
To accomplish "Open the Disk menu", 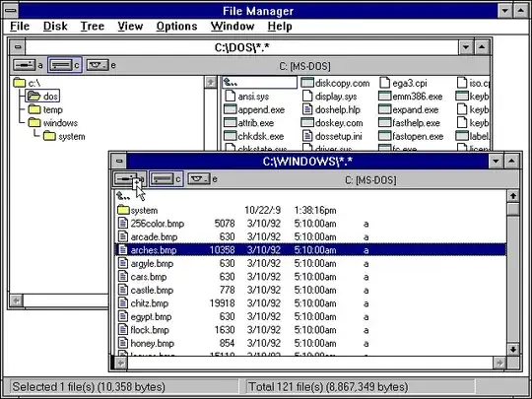I will 55,27.
